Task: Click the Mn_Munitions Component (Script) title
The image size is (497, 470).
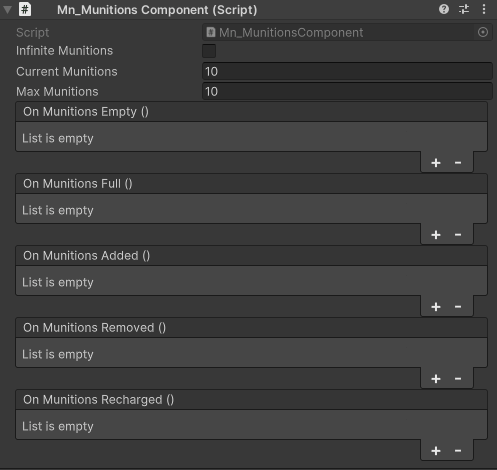Action: 157,10
